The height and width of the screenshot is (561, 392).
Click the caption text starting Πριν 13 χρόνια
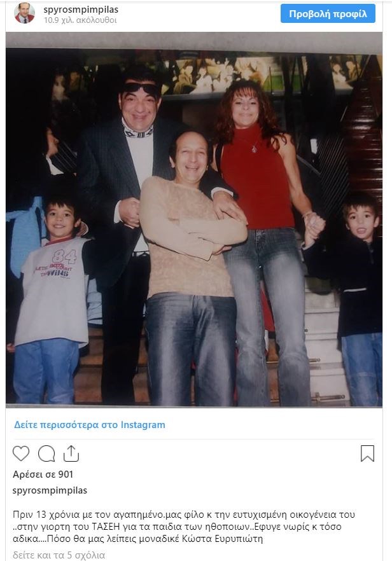pos(184,527)
